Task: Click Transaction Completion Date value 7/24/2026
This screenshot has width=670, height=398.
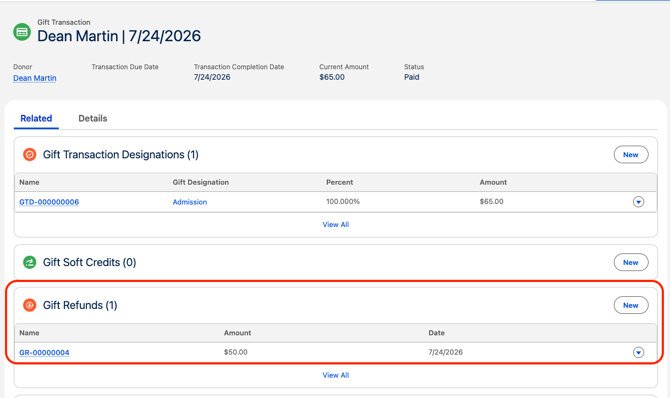Action: (x=212, y=77)
